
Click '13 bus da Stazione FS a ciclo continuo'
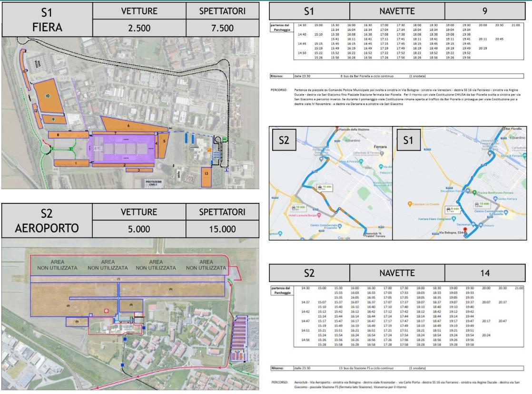(366, 368)
